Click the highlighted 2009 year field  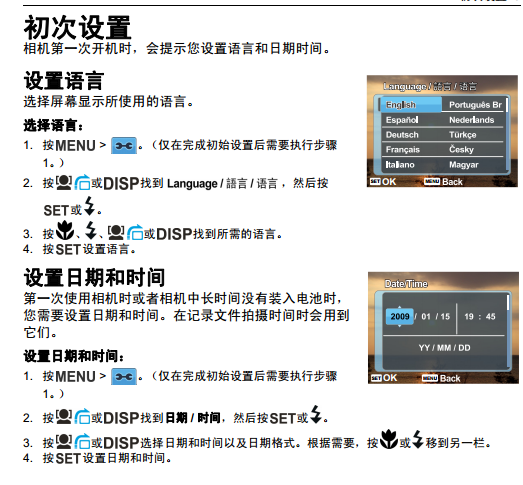point(400,316)
